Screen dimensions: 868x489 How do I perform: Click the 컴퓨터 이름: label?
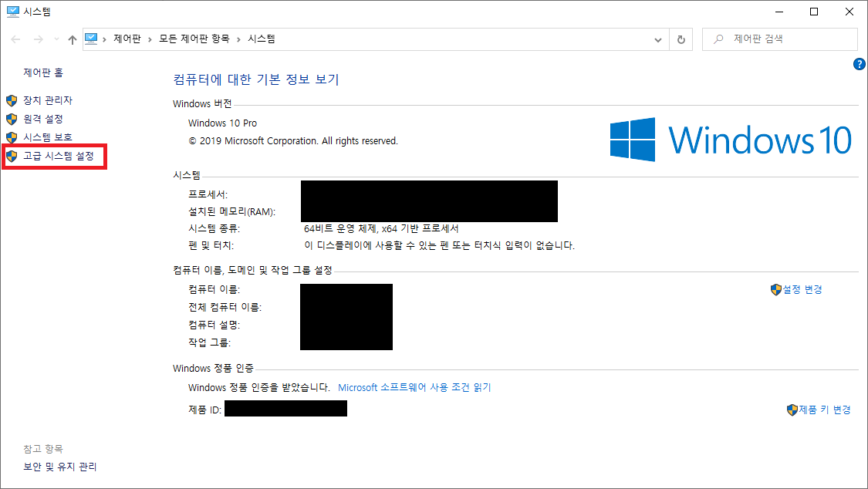click(214, 289)
